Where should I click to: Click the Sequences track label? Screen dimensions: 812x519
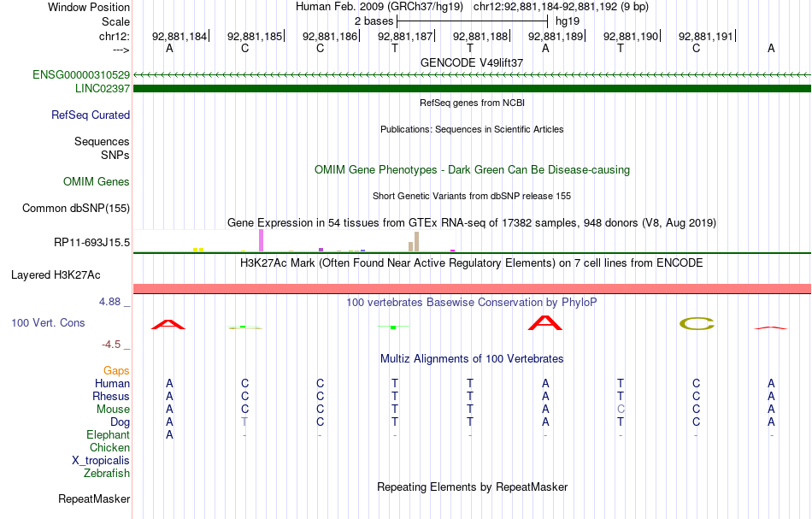click(102, 141)
